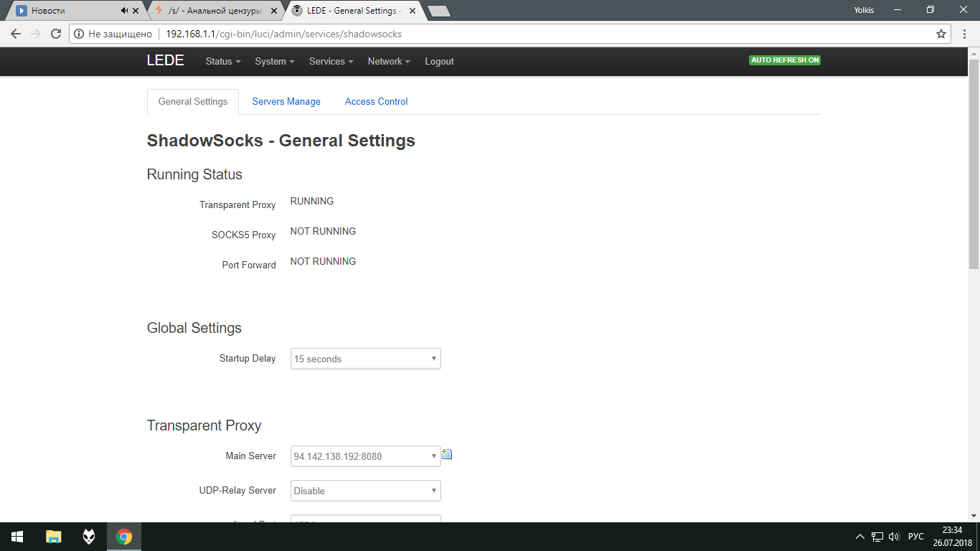Click the not secure site info icon
980x551 pixels.
(x=80, y=34)
